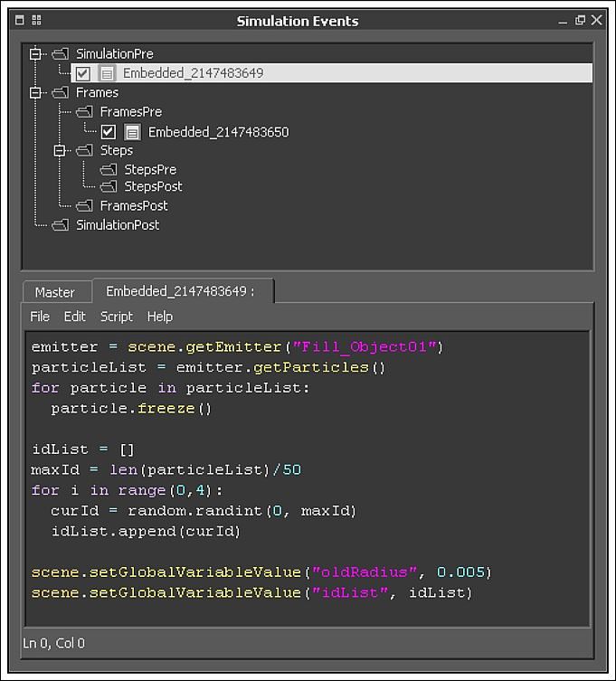Disable the Embedded_2147483650 script checkbox

[x=109, y=132]
